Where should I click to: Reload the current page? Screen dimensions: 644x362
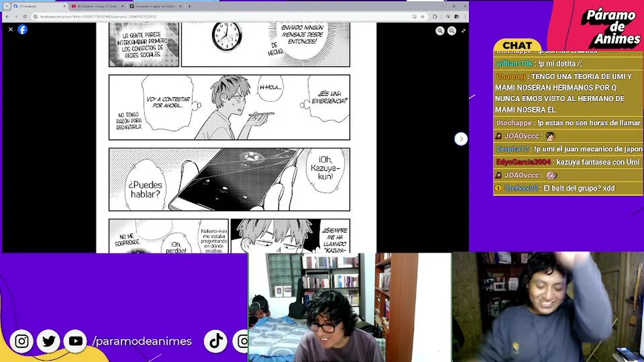25,17
